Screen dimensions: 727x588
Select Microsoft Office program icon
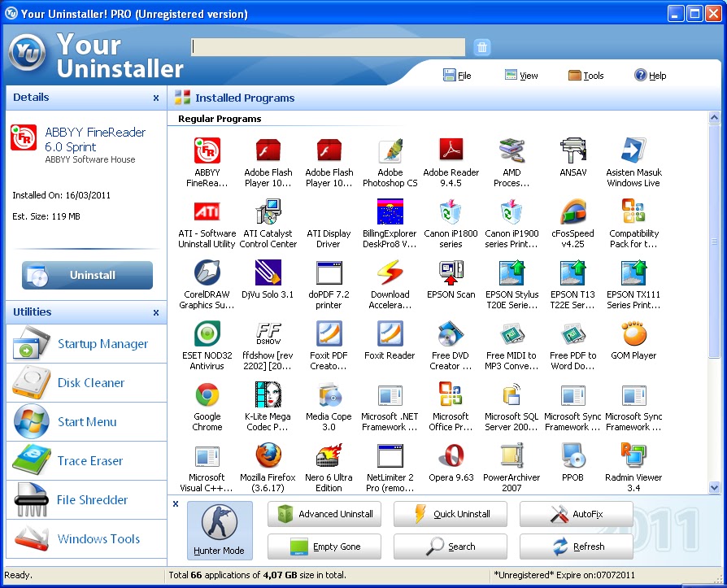point(451,394)
